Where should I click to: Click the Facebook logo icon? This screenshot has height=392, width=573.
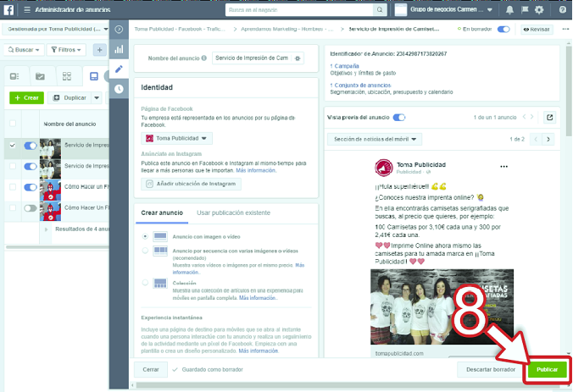tap(8, 9)
